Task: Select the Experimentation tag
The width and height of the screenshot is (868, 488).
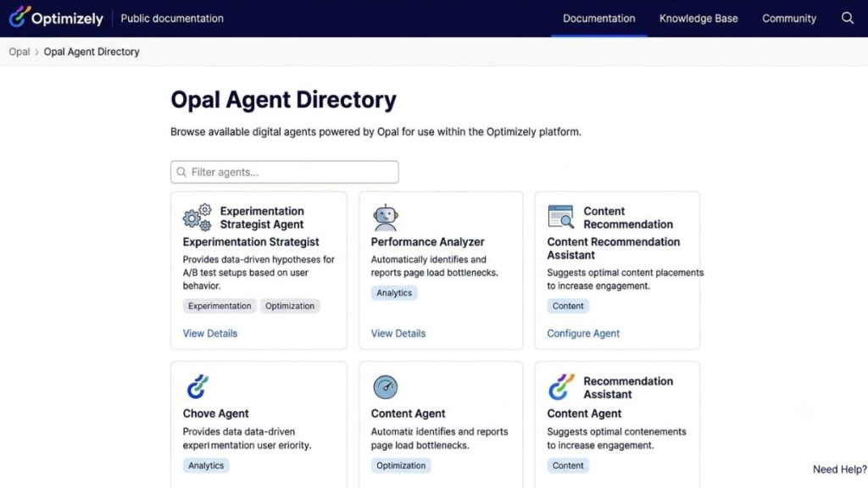Action: tap(220, 306)
